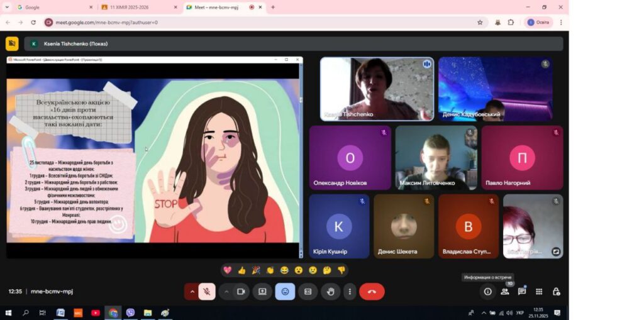Turn on captions with the subtitles icon
The height and width of the screenshot is (320, 644).
(x=308, y=292)
